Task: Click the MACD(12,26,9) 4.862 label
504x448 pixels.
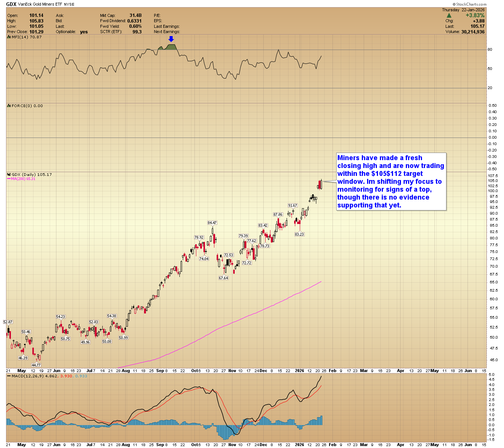Action: [35, 376]
